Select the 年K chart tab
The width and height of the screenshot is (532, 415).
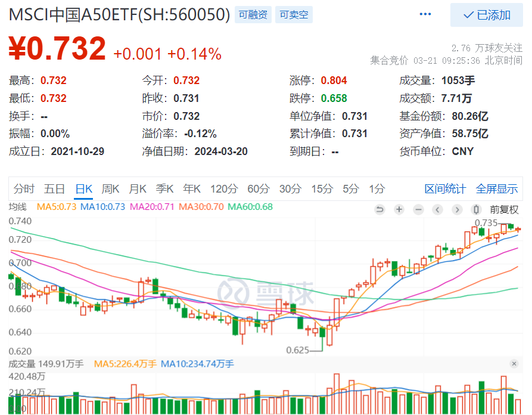point(192,188)
